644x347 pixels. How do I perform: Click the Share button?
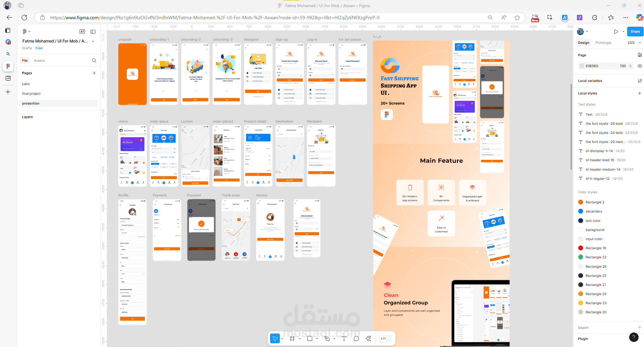(x=635, y=32)
